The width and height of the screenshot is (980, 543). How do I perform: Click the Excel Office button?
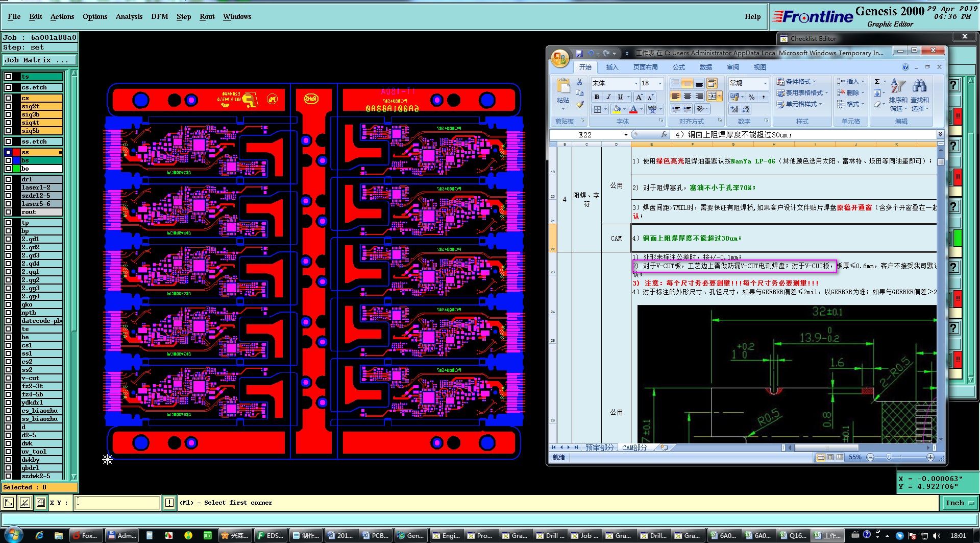pyautogui.click(x=560, y=58)
